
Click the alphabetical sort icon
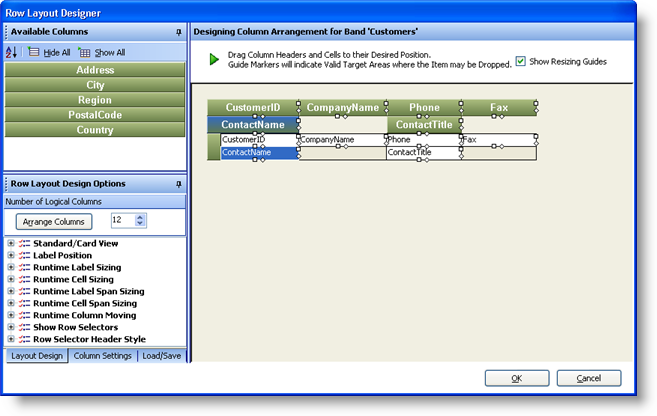[x=12, y=52]
